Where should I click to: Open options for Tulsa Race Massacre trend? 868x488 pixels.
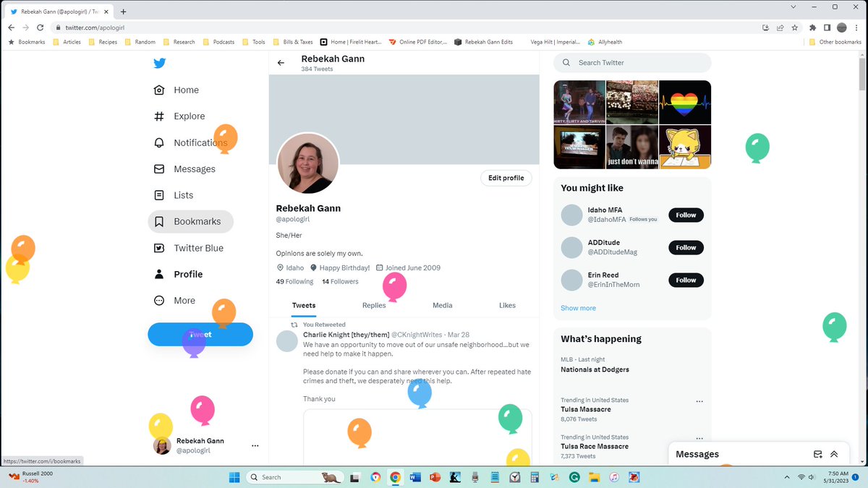pyautogui.click(x=699, y=438)
